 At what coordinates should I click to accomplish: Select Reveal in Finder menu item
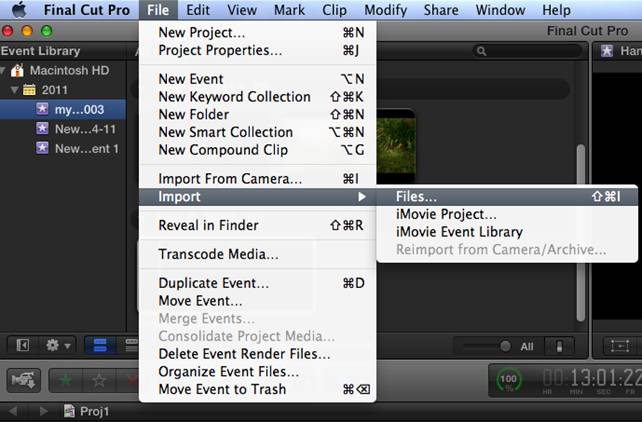(x=258, y=225)
